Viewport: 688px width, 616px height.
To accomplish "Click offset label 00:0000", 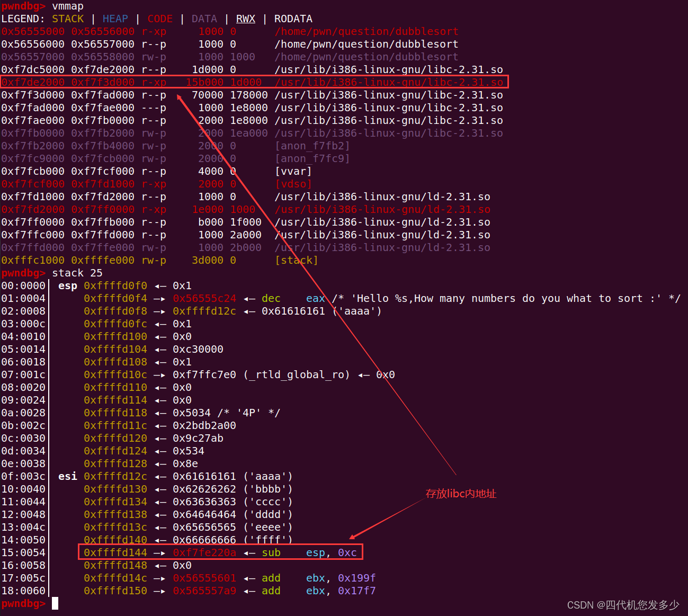I will [23, 286].
